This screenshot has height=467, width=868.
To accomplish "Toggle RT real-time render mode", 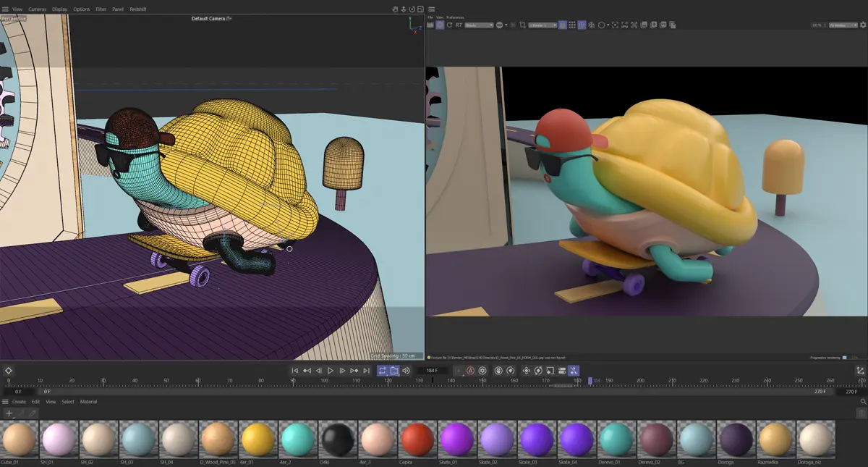I will tap(459, 25).
